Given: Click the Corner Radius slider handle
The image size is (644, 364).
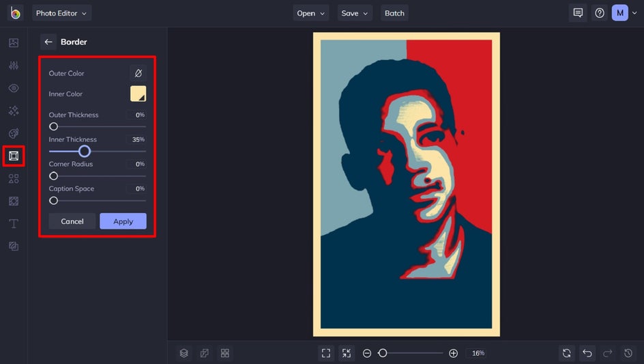Looking at the screenshot, I should (53, 176).
